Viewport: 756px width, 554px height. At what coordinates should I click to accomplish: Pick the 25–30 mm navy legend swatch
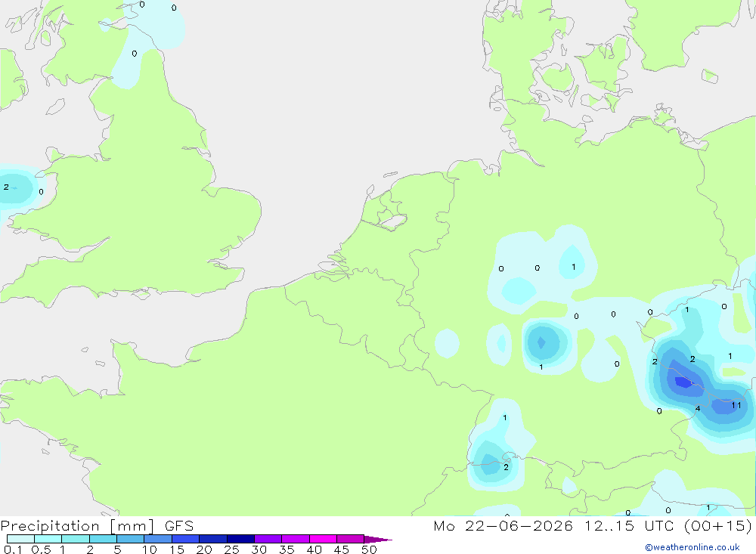click(x=240, y=539)
